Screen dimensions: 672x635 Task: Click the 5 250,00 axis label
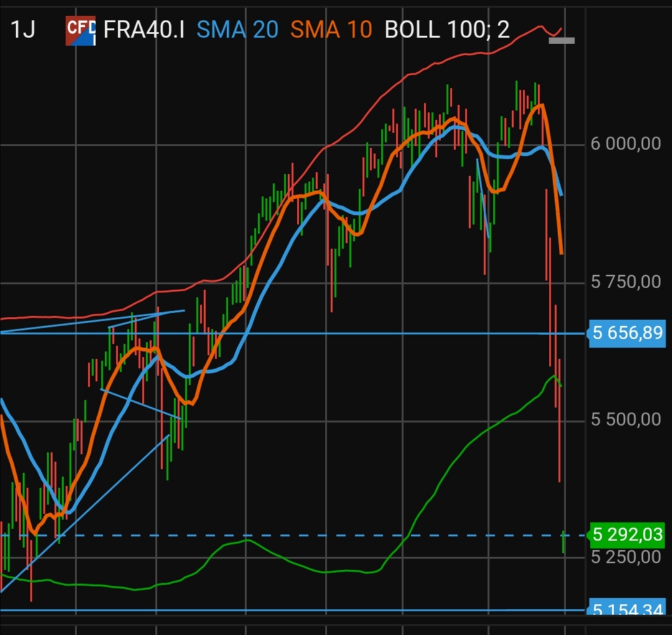pos(626,557)
